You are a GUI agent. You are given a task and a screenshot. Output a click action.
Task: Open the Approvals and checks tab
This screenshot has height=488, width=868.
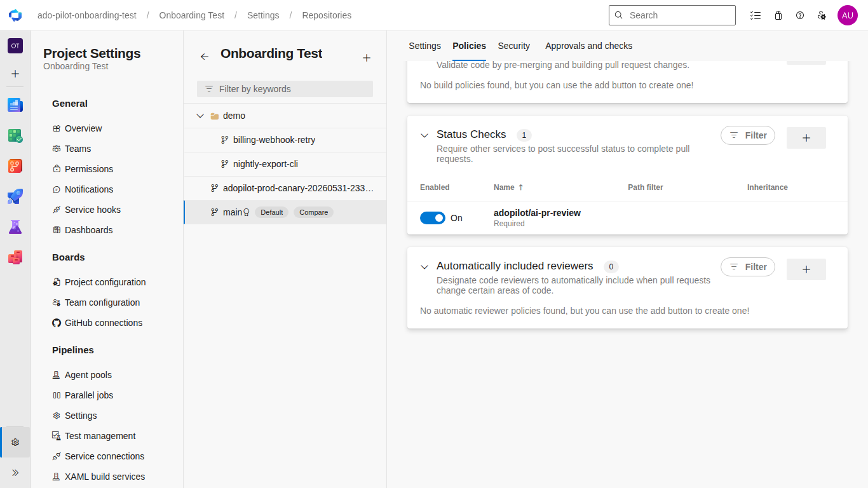pyautogui.click(x=588, y=46)
